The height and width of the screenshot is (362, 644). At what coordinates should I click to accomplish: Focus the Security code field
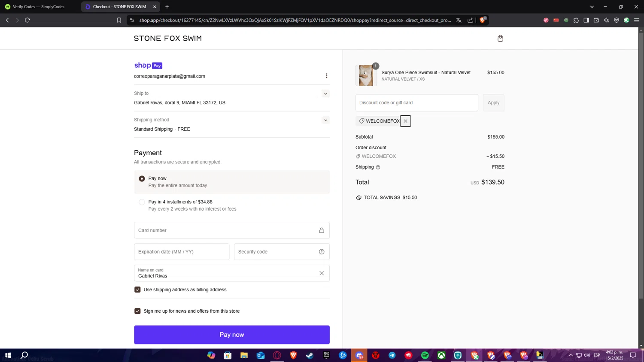[282, 252]
